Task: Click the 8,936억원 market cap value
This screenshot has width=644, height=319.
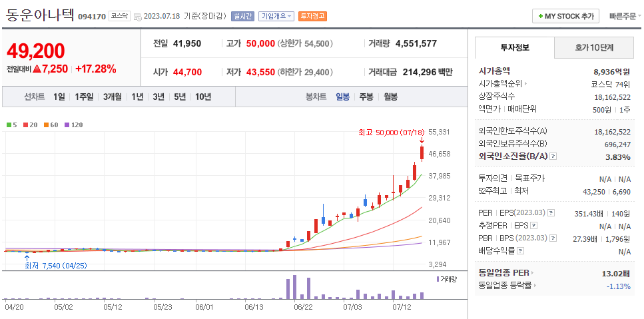Action: (x=611, y=72)
